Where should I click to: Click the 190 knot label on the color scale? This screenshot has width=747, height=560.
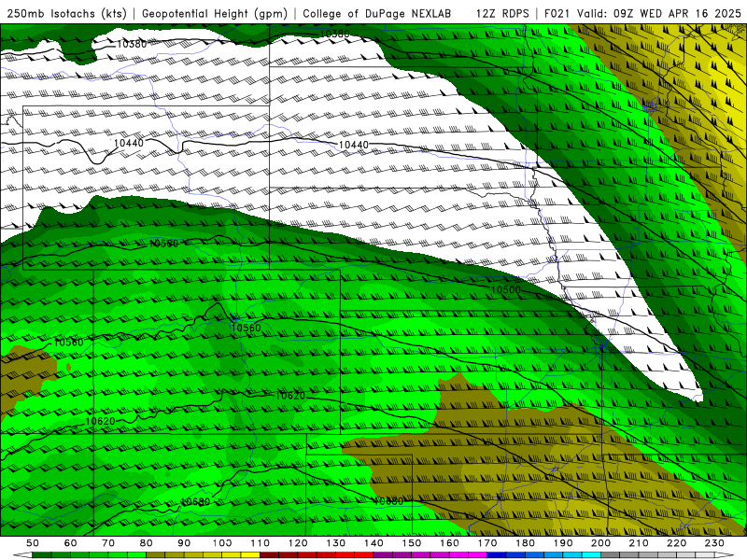click(x=563, y=543)
